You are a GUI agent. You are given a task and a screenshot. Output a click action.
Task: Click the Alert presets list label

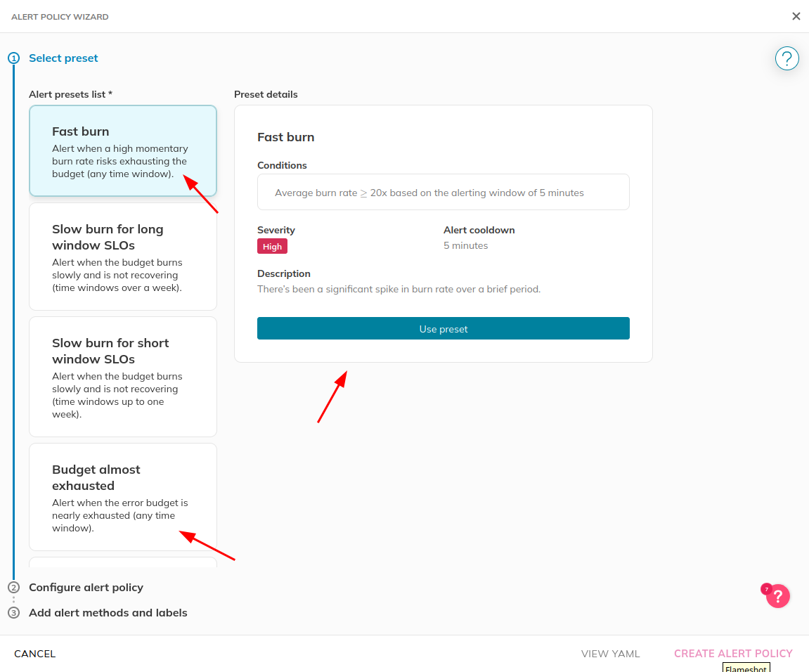click(x=71, y=94)
